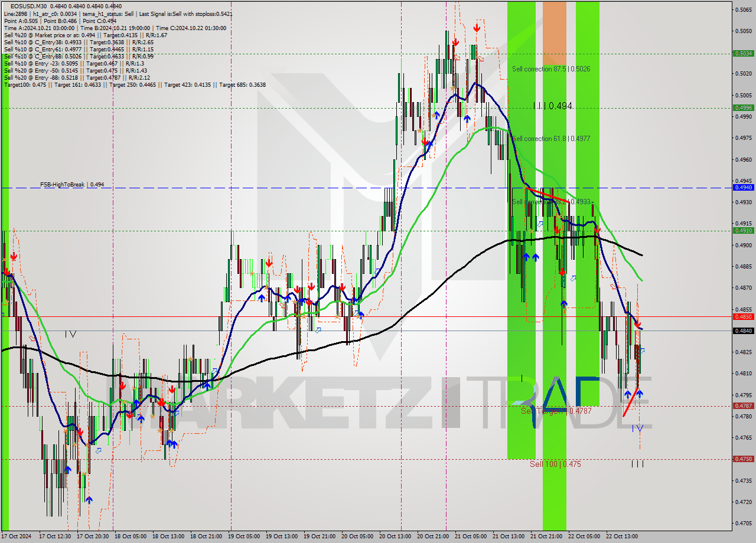Click the I I I 0.494 wave label
This screenshot has height=543, width=756.
pyautogui.click(x=552, y=106)
